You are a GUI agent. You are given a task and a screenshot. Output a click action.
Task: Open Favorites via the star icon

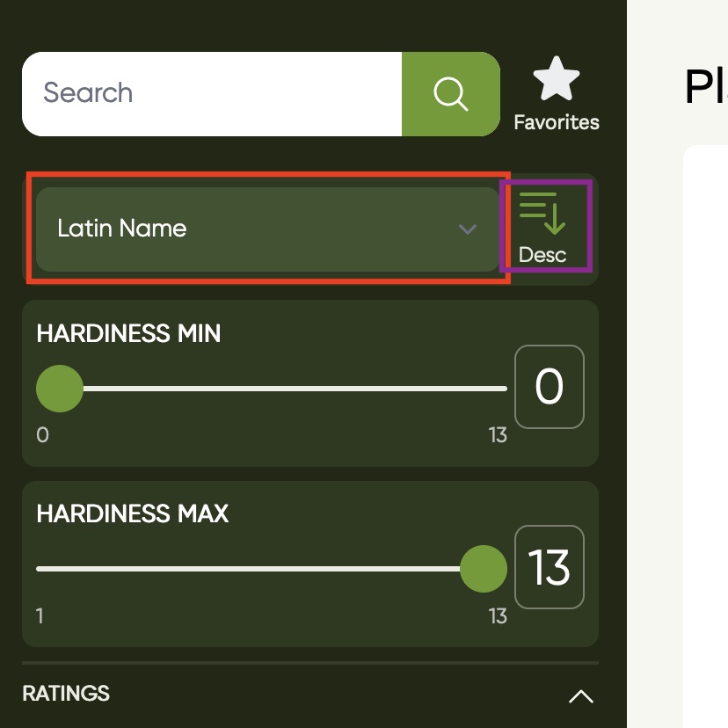click(556, 80)
